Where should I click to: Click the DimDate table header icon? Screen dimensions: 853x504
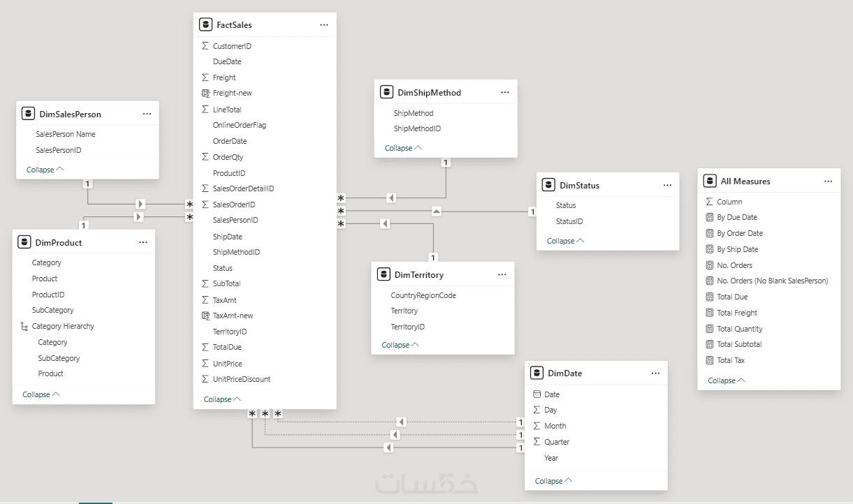pyautogui.click(x=537, y=373)
